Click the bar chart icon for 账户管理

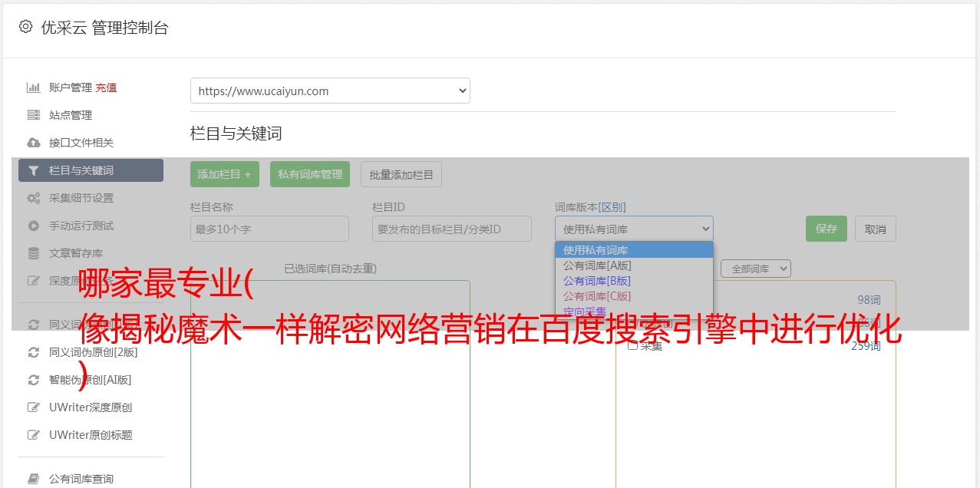pos(33,87)
